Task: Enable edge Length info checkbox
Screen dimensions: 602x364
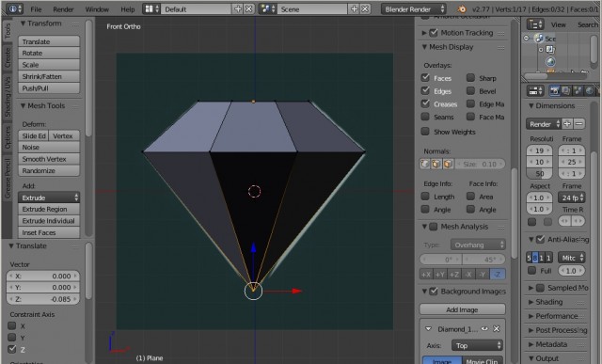Action: [x=425, y=197]
